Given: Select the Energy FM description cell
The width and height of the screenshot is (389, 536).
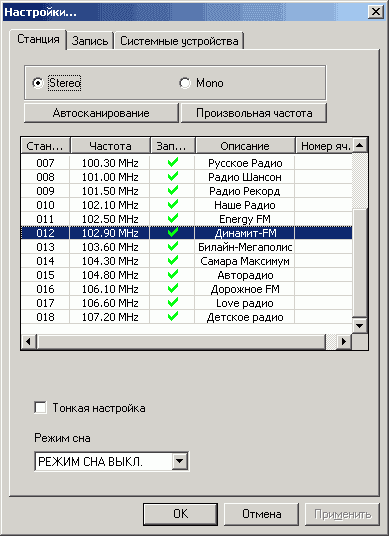Looking at the screenshot, I should point(245,219).
